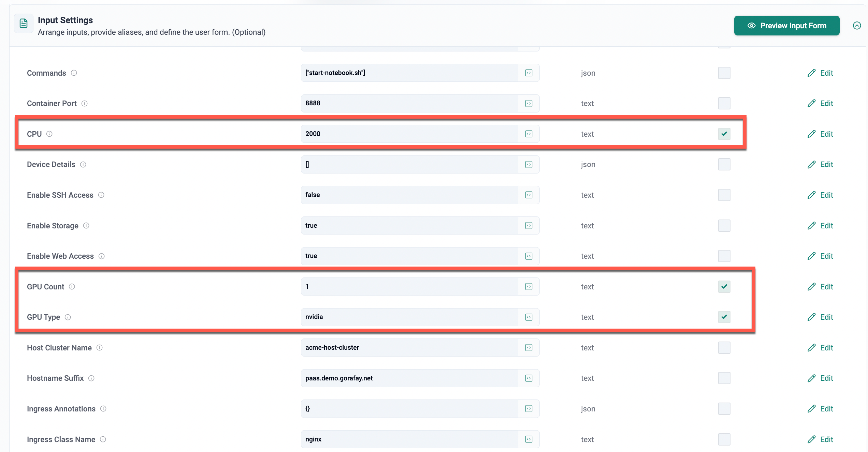Edit the Device Details input
The image size is (868, 452).
(820, 165)
